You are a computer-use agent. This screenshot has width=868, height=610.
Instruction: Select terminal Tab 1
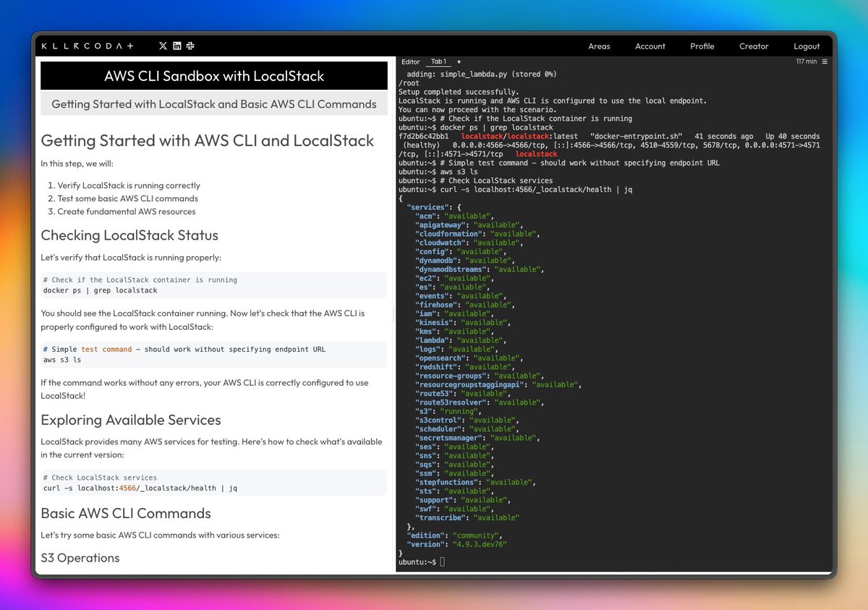tap(438, 62)
